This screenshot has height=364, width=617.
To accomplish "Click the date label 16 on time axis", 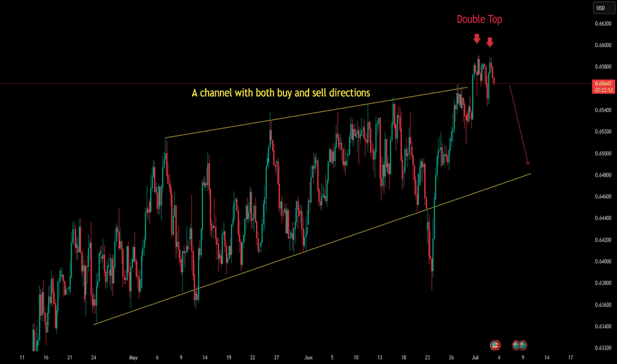I will [x=46, y=357].
